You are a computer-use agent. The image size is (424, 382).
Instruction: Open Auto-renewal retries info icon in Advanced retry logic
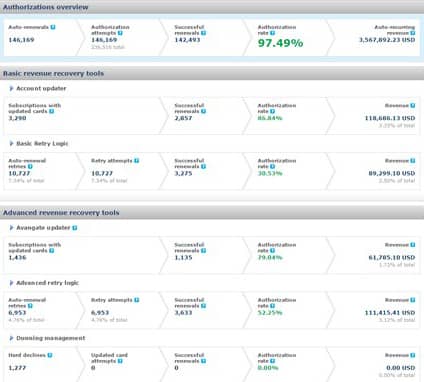click(x=30, y=306)
